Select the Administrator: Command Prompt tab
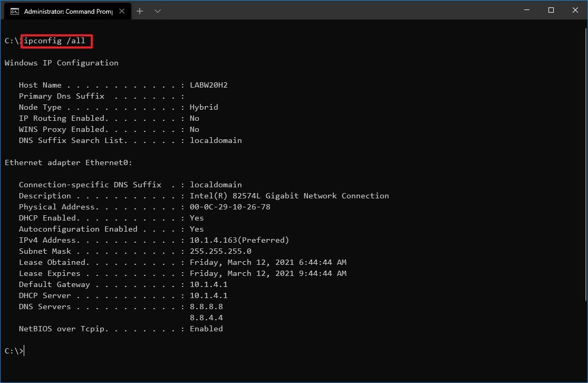 tap(69, 10)
